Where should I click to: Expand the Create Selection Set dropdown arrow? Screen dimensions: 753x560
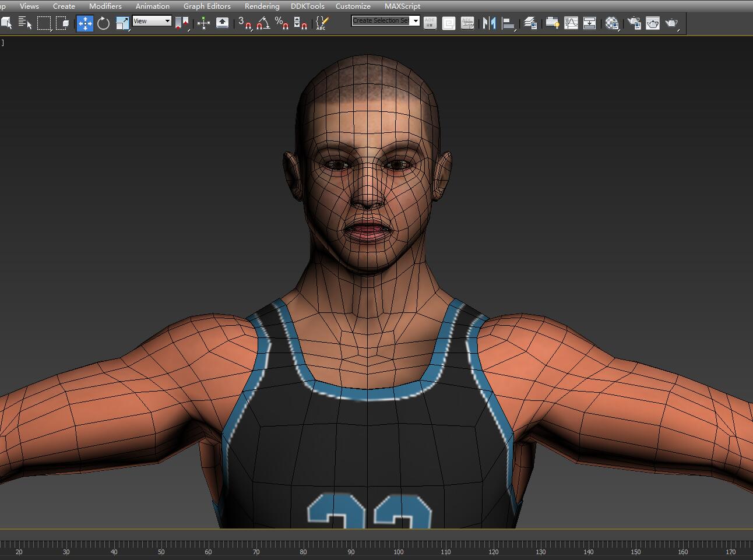pyautogui.click(x=416, y=20)
